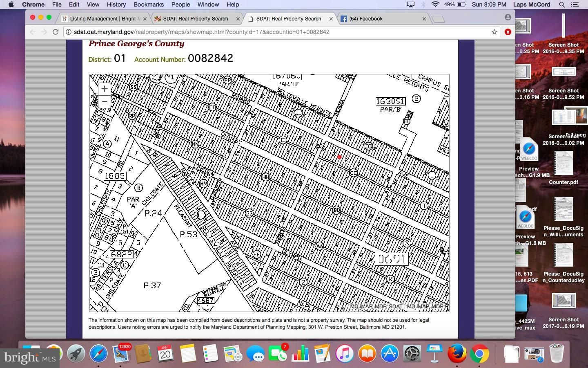This screenshot has width=588, height=368.
Task: Open the Bookmarks menu
Action: [149, 4]
